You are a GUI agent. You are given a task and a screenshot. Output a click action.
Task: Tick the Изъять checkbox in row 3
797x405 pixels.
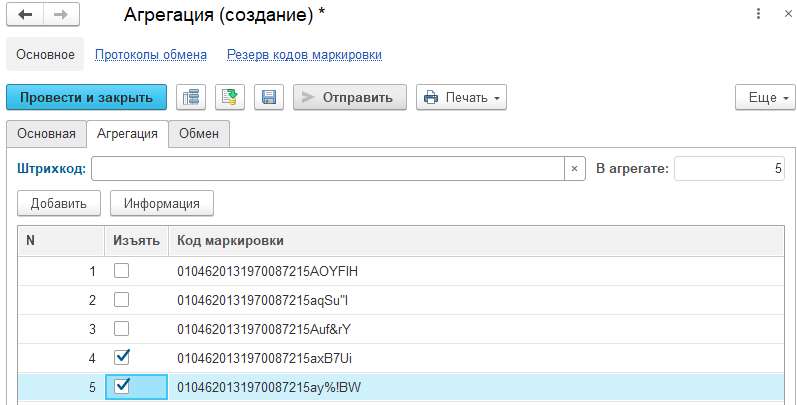(121, 328)
